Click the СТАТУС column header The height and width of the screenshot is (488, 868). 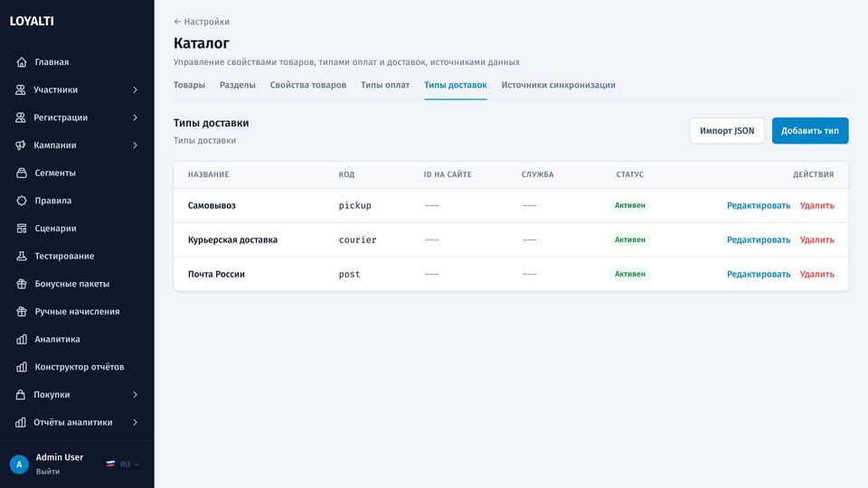[x=630, y=174]
